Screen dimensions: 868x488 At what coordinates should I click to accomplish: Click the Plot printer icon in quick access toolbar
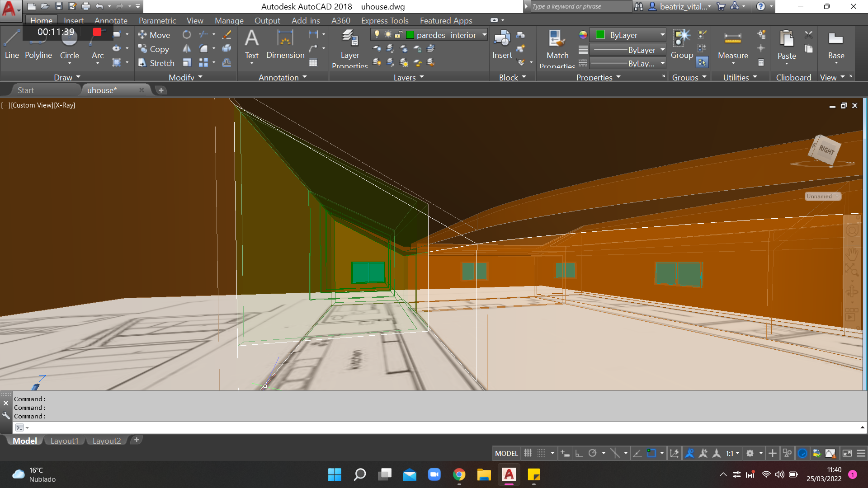click(86, 6)
